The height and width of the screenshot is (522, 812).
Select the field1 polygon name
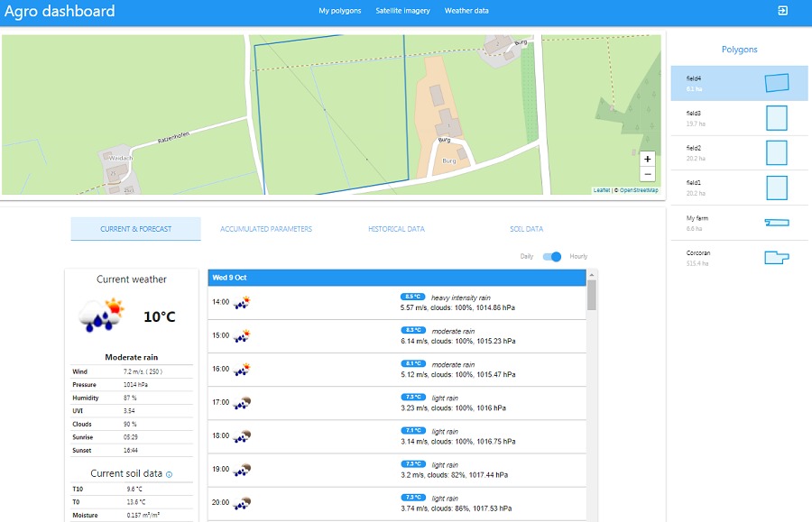click(694, 183)
